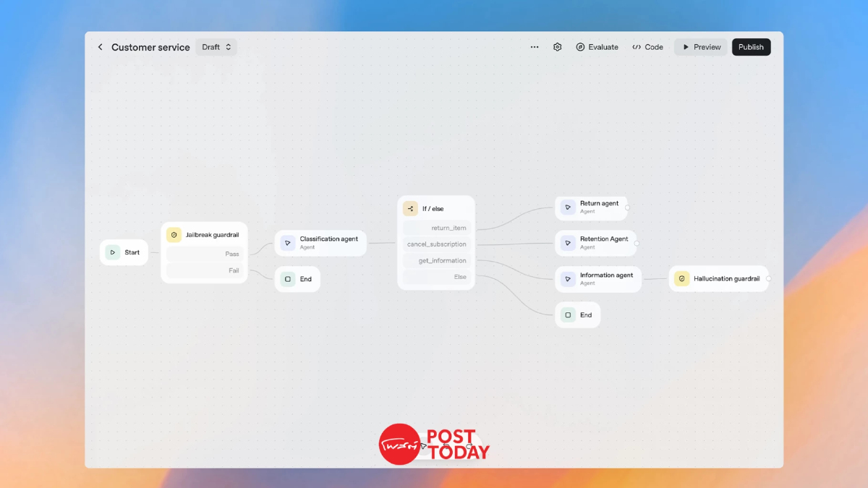Select the Start node label

132,252
